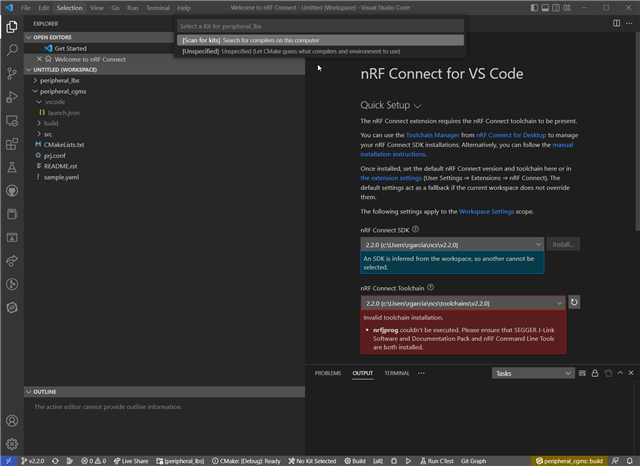This screenshot has width=640, height=466.
Task: Click the status bar feedback person icon
Action: (x=616, y=461)
